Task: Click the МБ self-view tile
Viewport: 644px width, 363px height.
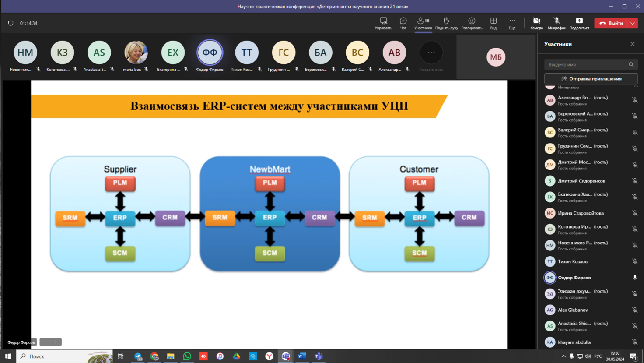Action: coord(496,57)
